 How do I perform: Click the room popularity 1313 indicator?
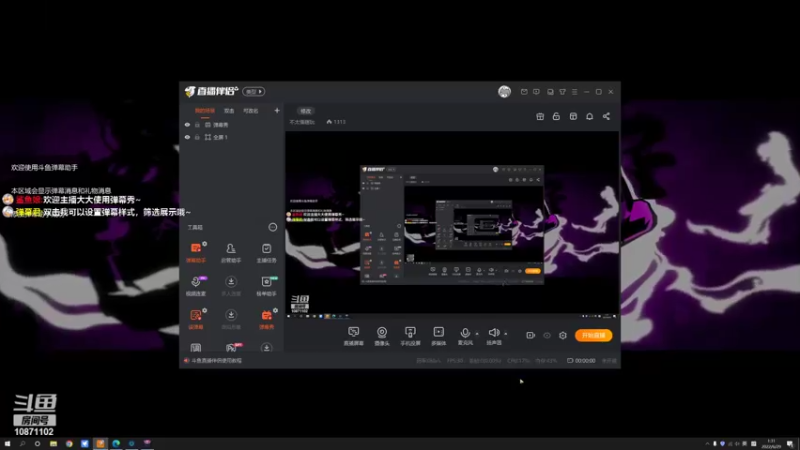[336, 122]
